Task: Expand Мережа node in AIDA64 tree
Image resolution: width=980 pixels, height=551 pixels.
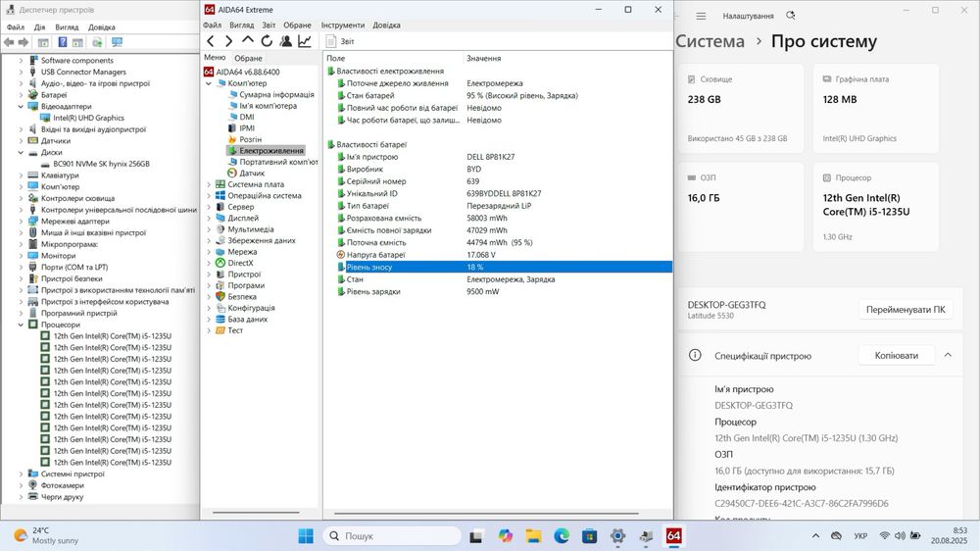Action: point(209,252)
